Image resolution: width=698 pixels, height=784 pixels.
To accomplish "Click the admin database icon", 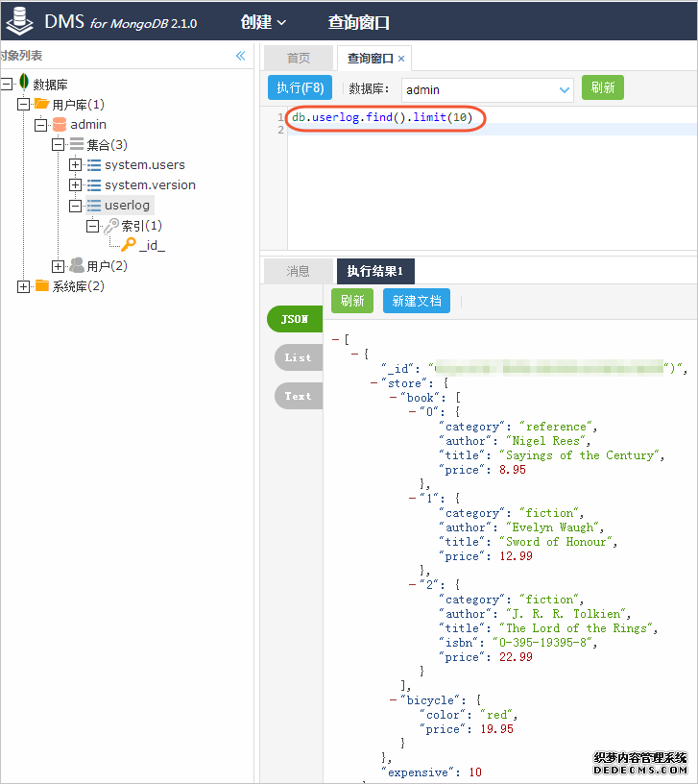I will 60,125.
